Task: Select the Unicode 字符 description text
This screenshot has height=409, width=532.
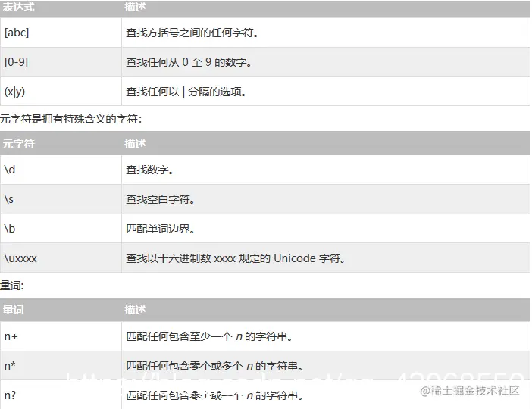Action: 236,258
